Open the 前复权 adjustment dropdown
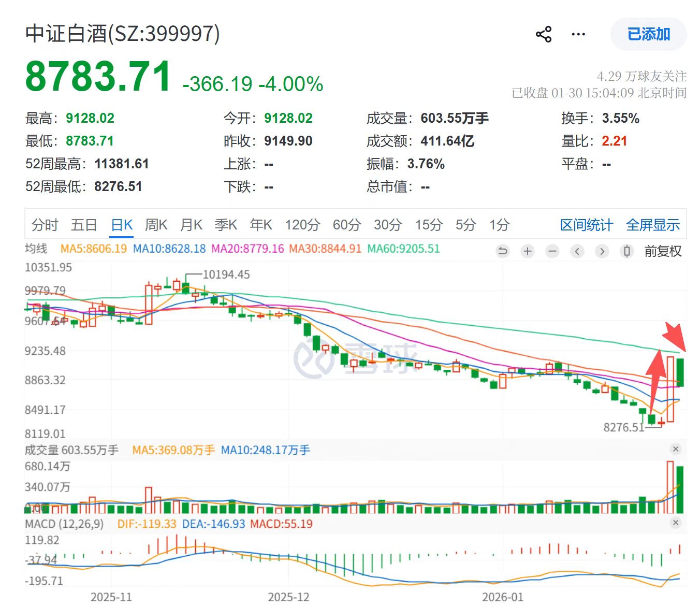Screen dimensions: 700x607 point(663,251)
